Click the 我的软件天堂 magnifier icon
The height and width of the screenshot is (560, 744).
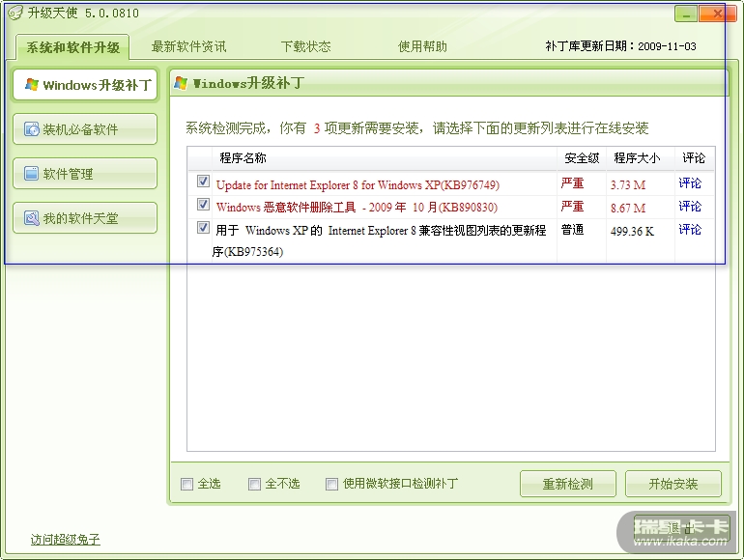[x=32, y=218]
